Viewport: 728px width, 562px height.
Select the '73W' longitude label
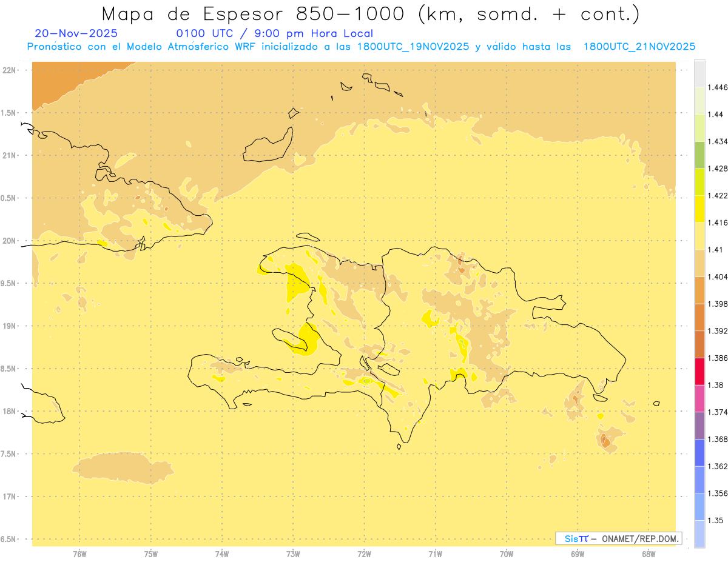(x=293, y=554)
